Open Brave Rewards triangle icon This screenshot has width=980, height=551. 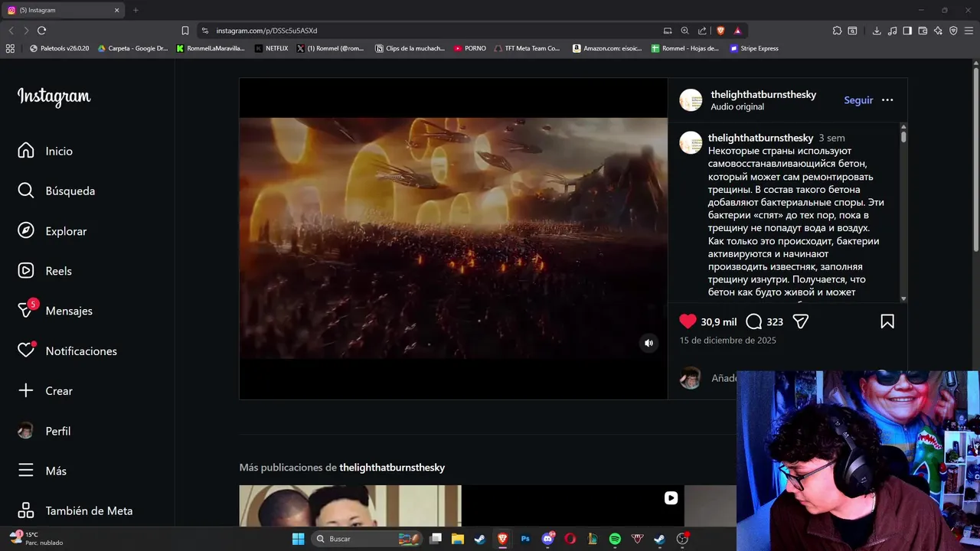click(x=737, y=31)
